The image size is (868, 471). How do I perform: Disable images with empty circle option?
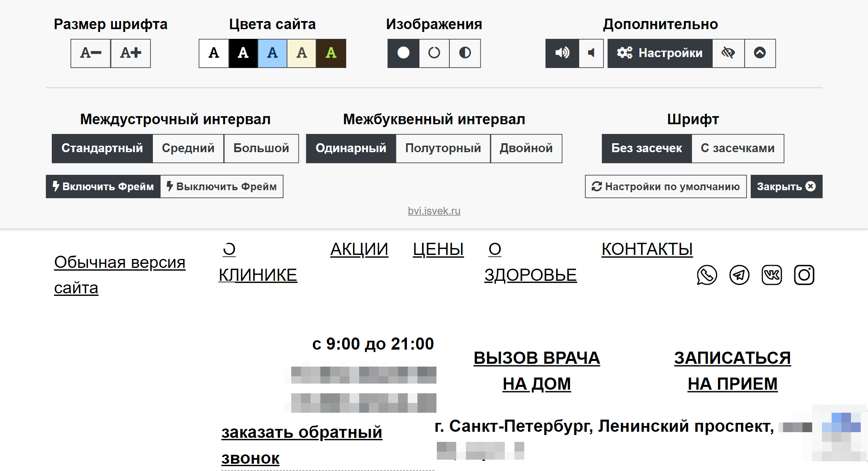(434, 53)
